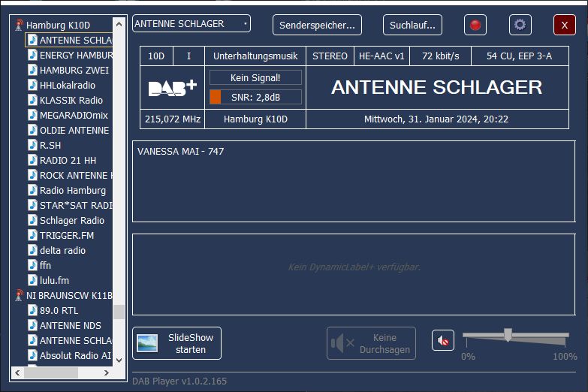Select delta radio from the station list
Viewport: 588px width, 392px height.
(62, 251)
